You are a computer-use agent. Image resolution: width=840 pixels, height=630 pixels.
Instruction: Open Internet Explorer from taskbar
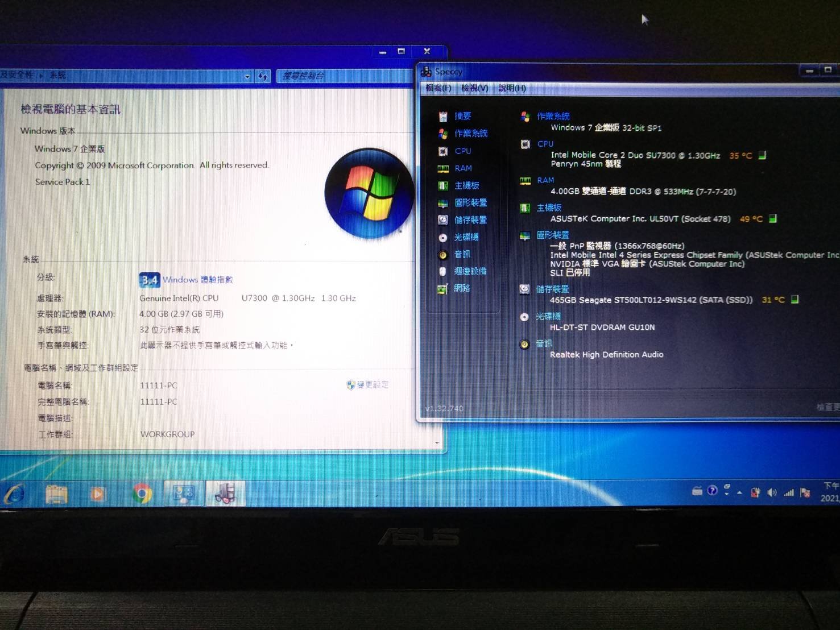pos(15,494)
